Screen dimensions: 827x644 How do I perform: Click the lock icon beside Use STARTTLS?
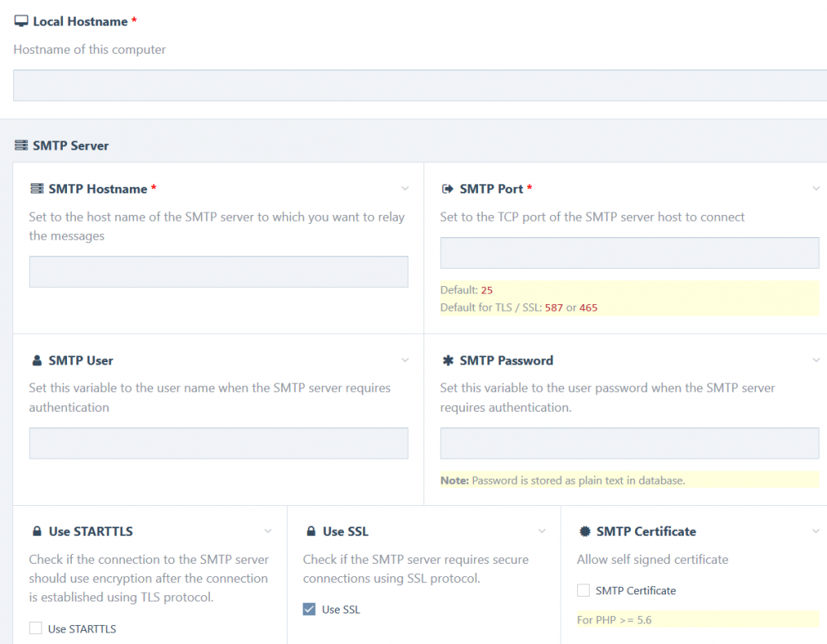(36, 532)
